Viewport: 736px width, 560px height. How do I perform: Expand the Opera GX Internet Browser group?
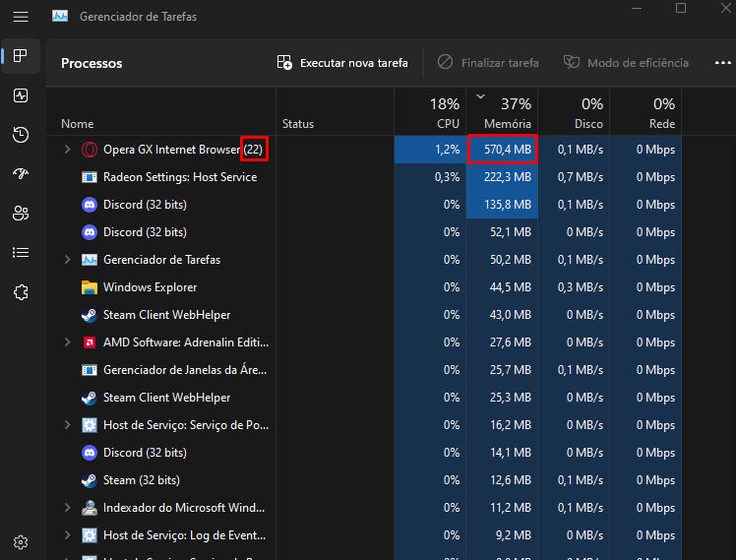[67, 150]
